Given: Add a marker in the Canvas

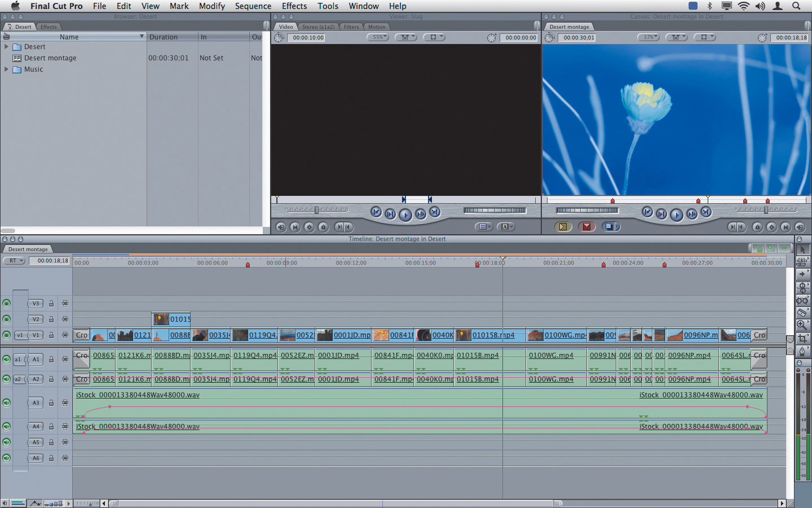Looking at the screenshot, I should click(x=757, y=227).
